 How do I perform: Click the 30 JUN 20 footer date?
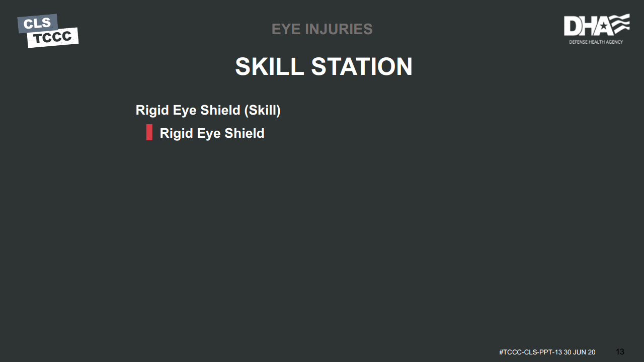580,352
